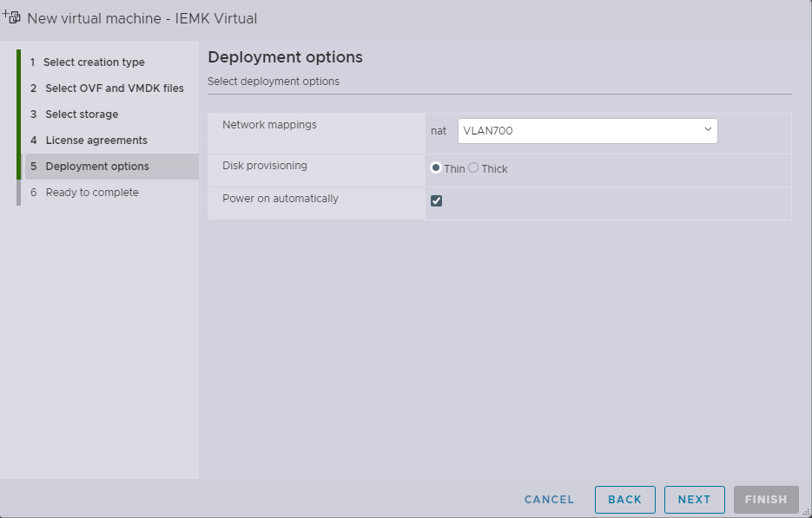Open the Ready to complete step
The image size is (812, 518).
[91, 192]
